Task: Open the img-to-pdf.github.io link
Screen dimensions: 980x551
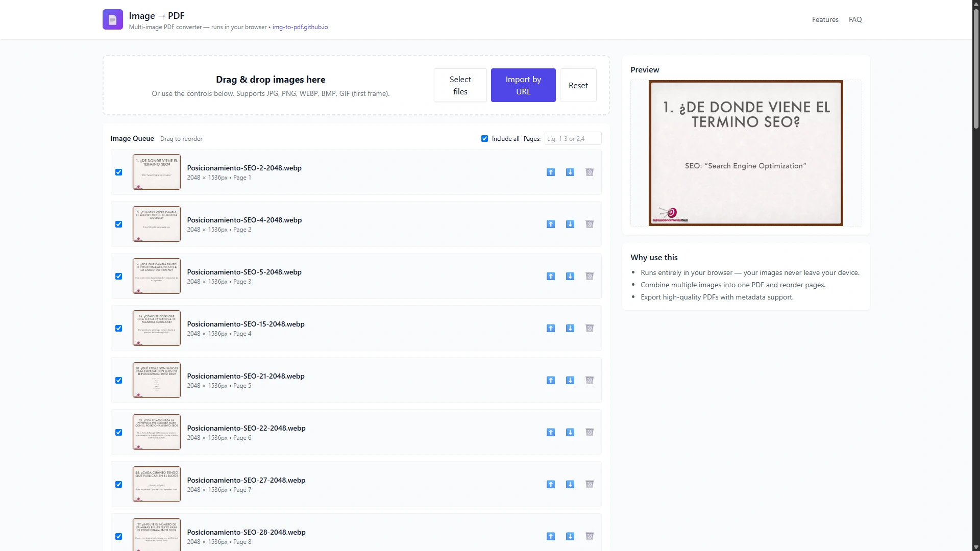Action: (300, 27)
